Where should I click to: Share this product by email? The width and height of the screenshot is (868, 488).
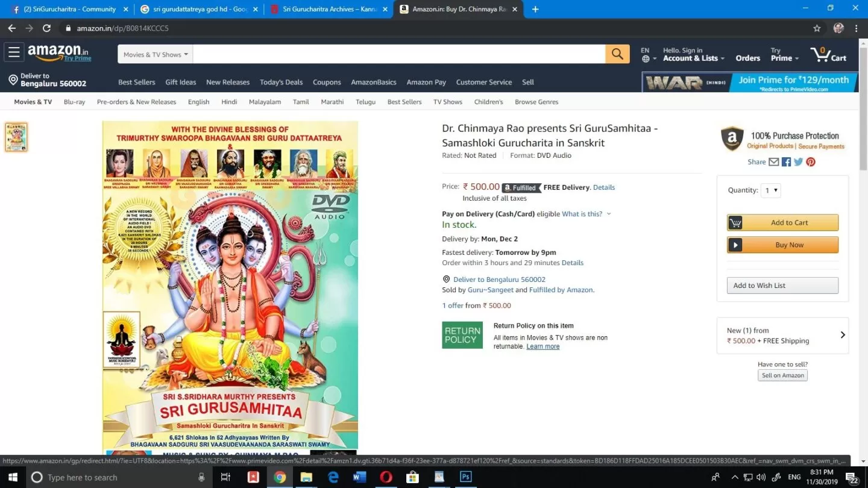pyautogui.click(x=774, y=161)
